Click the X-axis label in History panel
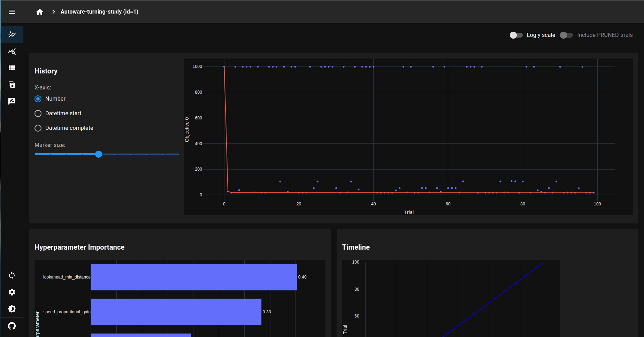 [43, 88]
